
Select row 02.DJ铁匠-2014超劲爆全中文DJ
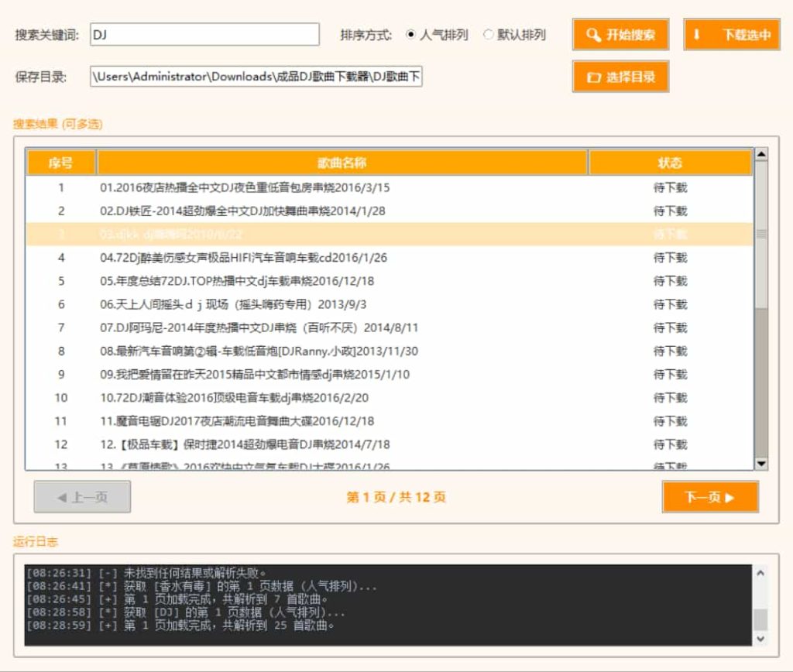click(x=390, y=211)
